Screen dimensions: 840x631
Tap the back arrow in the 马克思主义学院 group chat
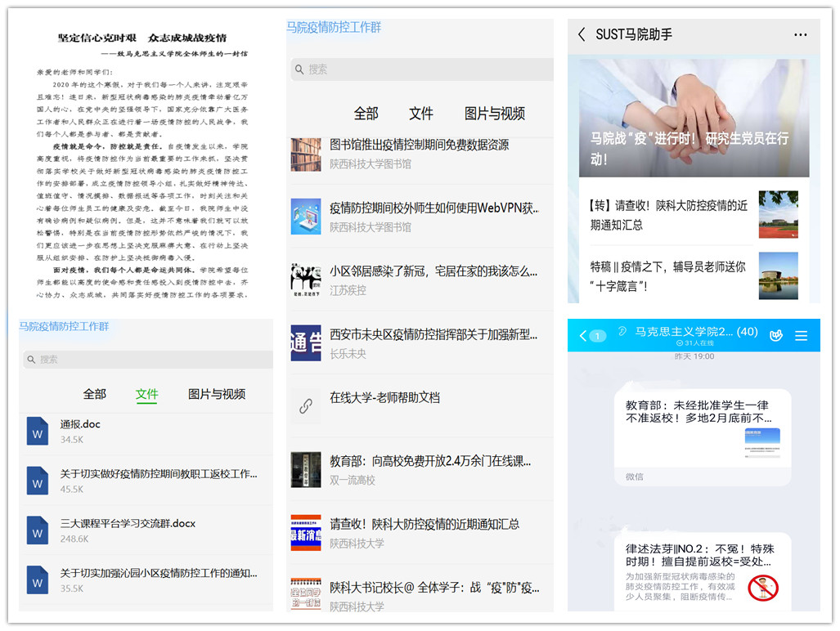click(584, 336)
